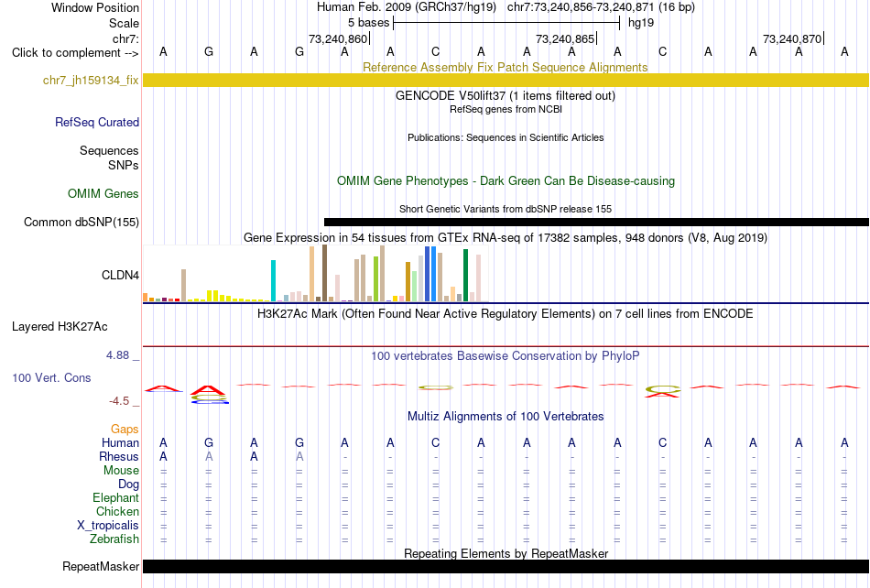Screen dimensions: 870x588
Task: Click the cyan bar in the GTEx chart
Action: click(273, 280)
